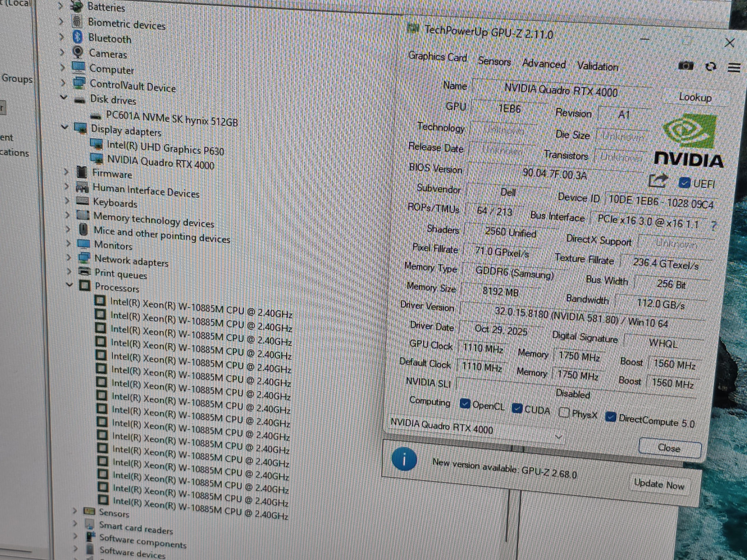Toggle the CUDA checkbox
The height and width of the screenshot is (560, 747).
[x=517, y=408]
